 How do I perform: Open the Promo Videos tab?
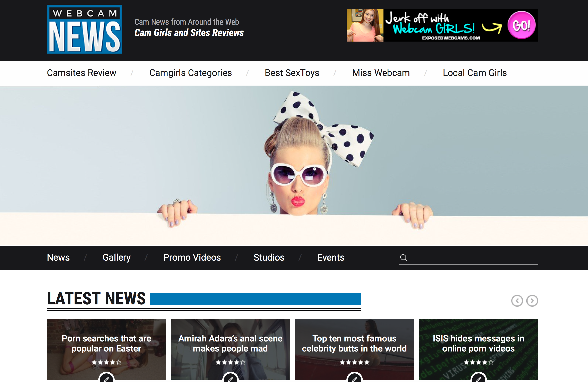(192, 258)
